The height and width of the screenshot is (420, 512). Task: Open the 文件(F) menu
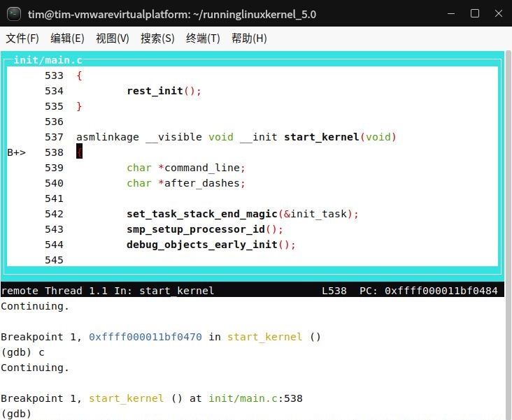(22, 38)
